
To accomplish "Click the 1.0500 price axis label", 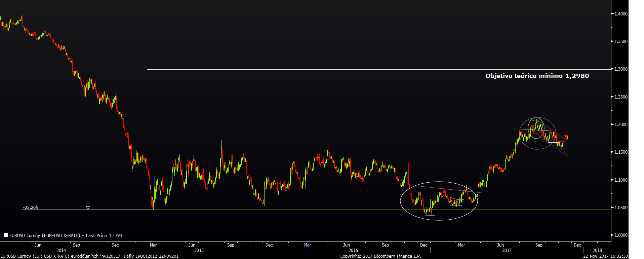I will tap(621, 208).
